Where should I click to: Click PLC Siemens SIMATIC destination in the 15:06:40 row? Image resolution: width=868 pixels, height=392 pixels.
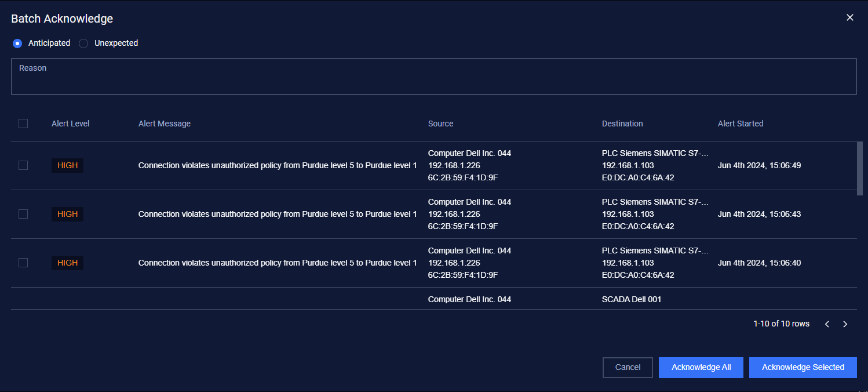click(x=655, y=251)
